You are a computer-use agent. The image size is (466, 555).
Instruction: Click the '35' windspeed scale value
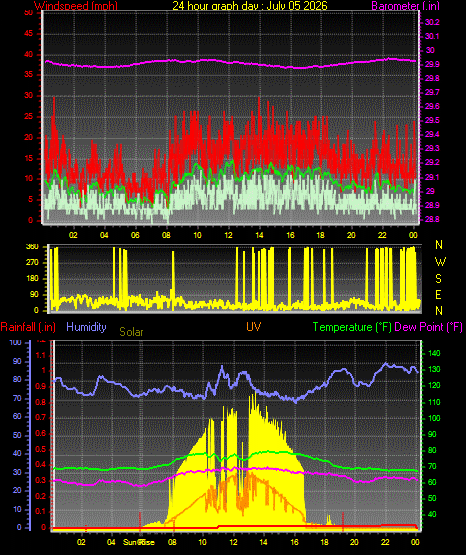pos(28,75)
